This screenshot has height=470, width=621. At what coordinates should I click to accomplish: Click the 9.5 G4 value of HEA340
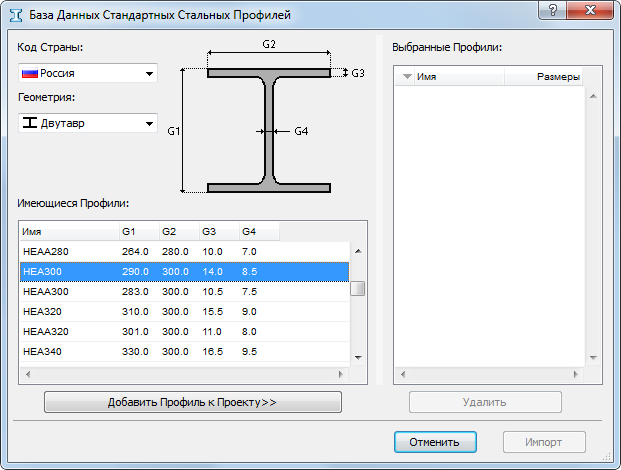coord(250,352)
